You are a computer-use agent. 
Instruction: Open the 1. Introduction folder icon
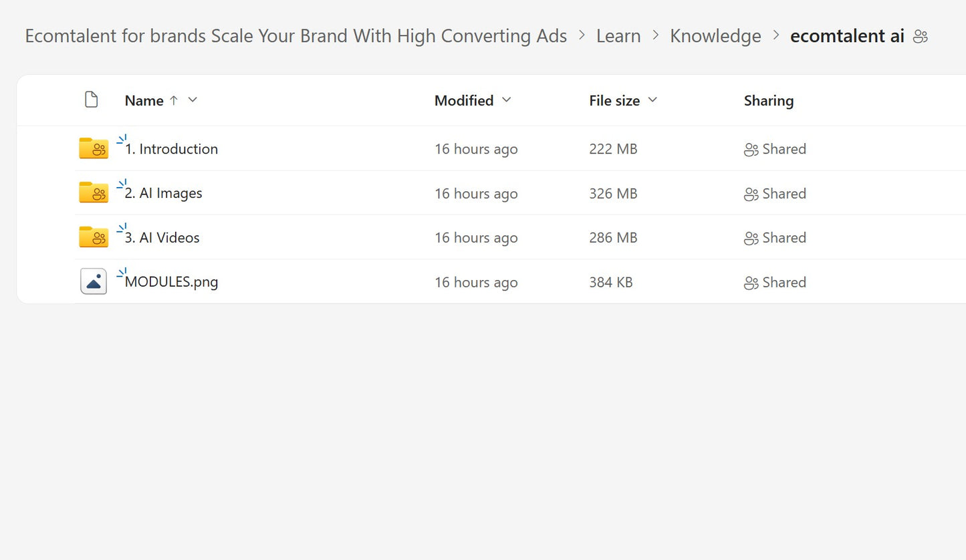tap(94, 148)
